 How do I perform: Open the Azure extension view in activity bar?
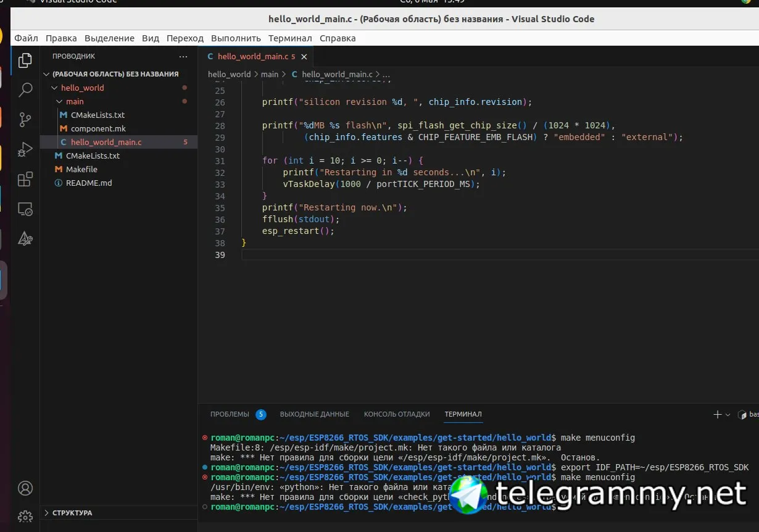pyautogui.click(x=25, y=238)
